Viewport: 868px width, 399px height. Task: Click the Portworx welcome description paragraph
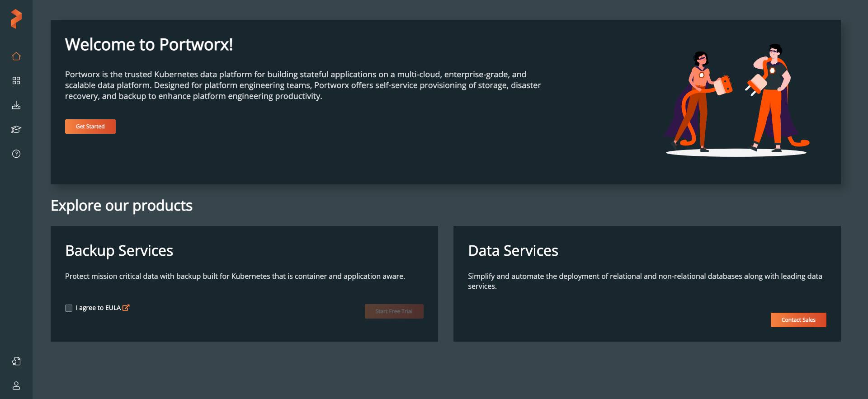(x=302, y=85)
